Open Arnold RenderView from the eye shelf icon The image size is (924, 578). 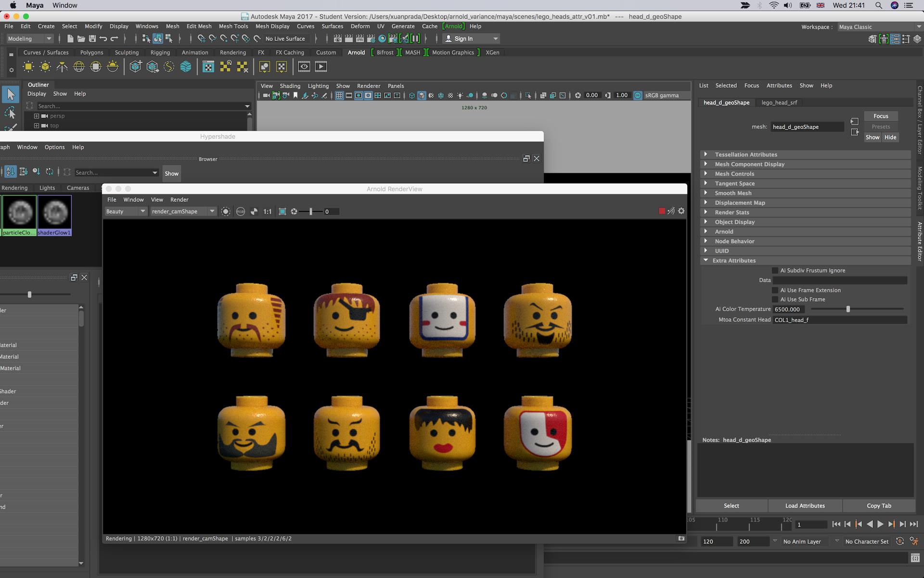click(x=304, y=67)
